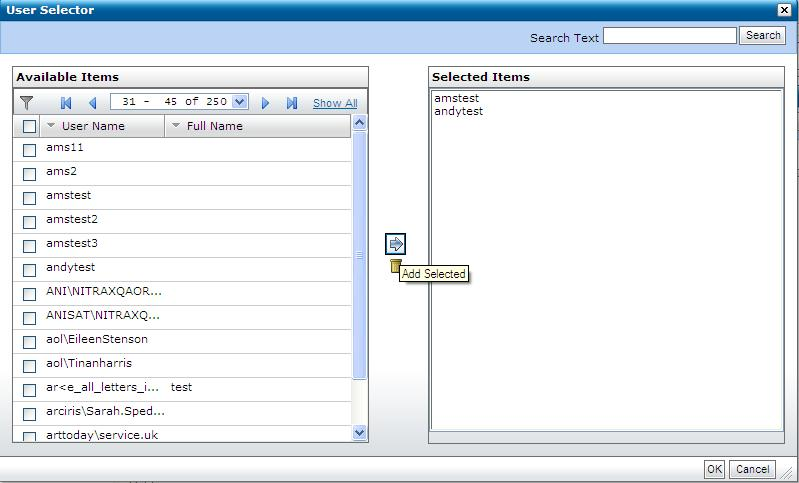This screenshot has height=483, width=799.
Task: Click the Cancel button
Action: (752, 469)
